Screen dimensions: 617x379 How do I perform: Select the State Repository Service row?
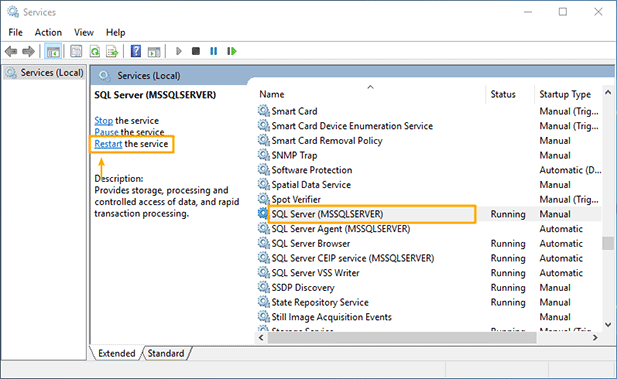pos(429,302)
